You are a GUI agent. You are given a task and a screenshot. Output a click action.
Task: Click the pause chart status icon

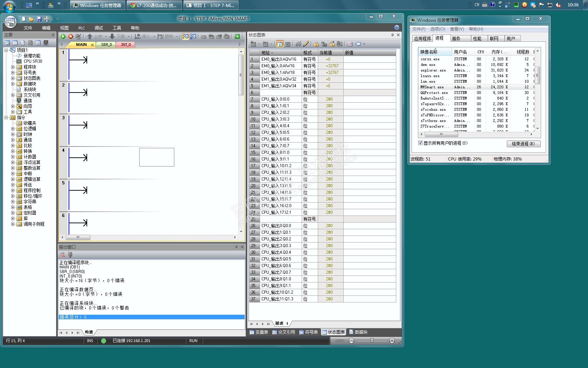288,44
